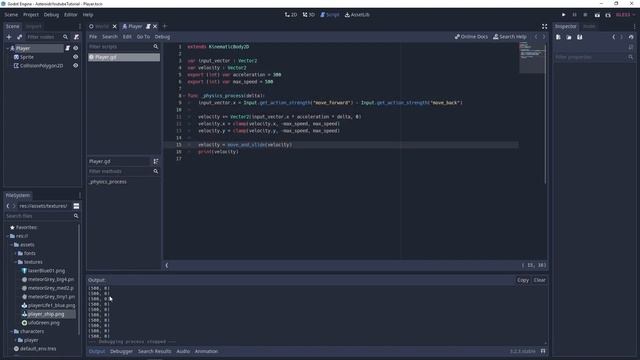Click search icon in FileSystem search files
Screen dimensions: 640x360
[76, 216]
